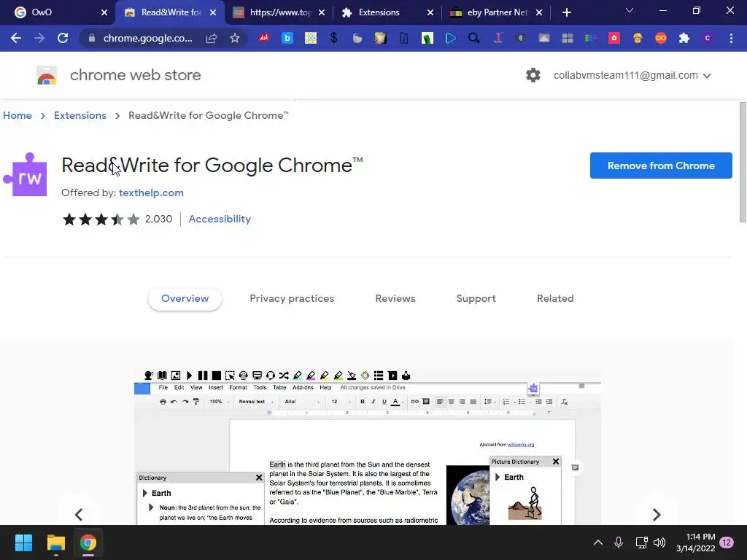
Task: Share this page from address bar
Action: coord(212,38)
